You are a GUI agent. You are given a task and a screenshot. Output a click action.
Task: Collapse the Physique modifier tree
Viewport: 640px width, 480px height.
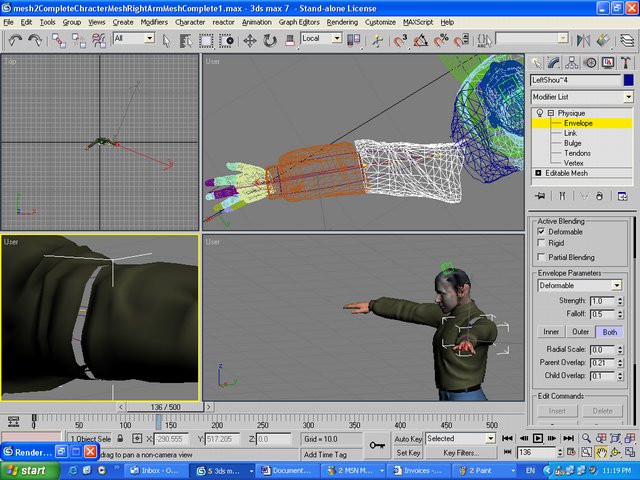coord(549,113)
